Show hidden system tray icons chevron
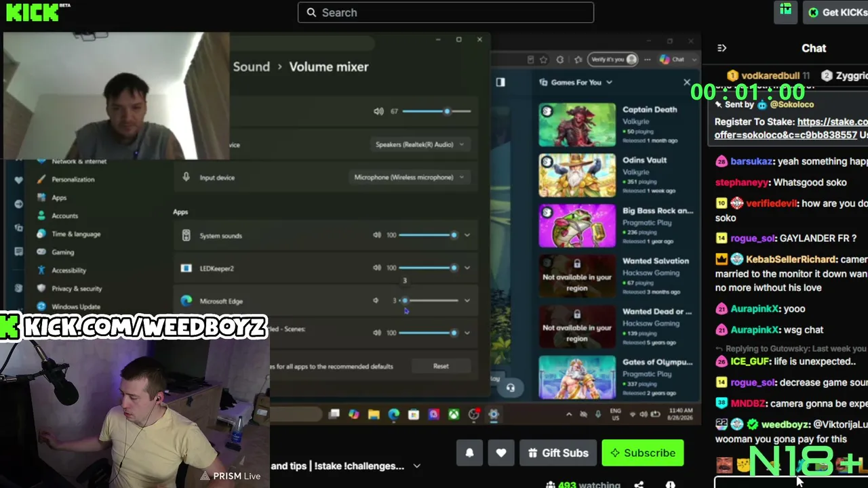Viewport: 868px width, 488px height. 568,414
